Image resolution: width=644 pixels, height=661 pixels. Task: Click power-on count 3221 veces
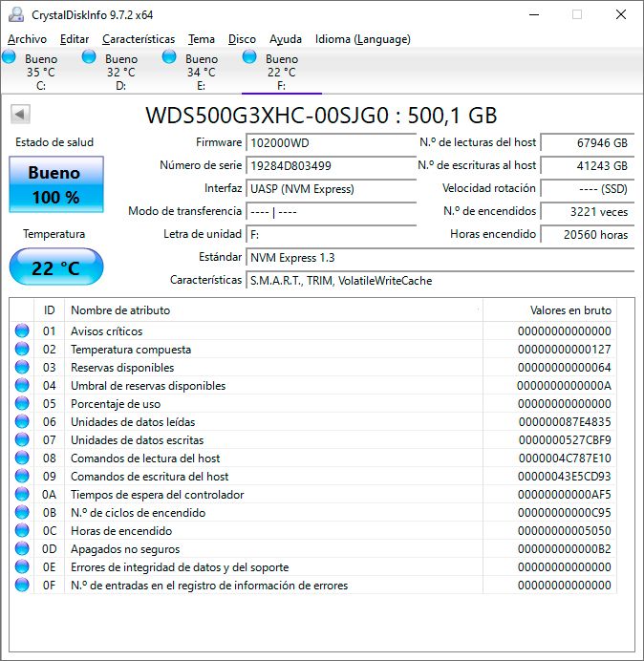pyautogui.click(x=588, y=212)
